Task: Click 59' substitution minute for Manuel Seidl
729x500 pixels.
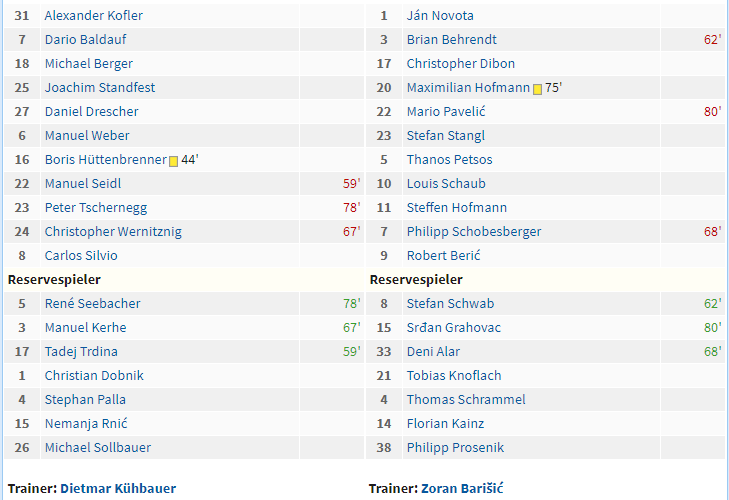Action: click(351, 184)
